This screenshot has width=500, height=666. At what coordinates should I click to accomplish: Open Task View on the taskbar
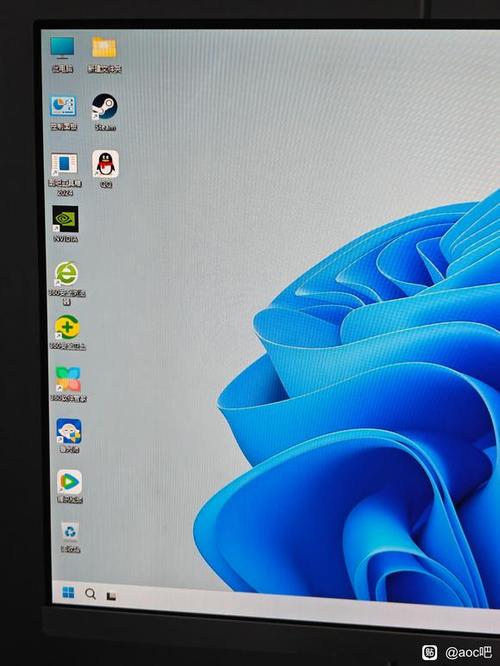(x=111, y=596)
